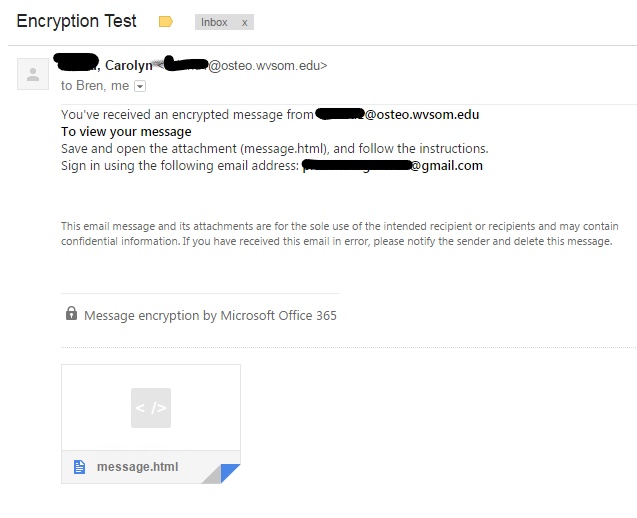Click 'Message encryption by Microsoft Office 365' text

click(210, 316)
